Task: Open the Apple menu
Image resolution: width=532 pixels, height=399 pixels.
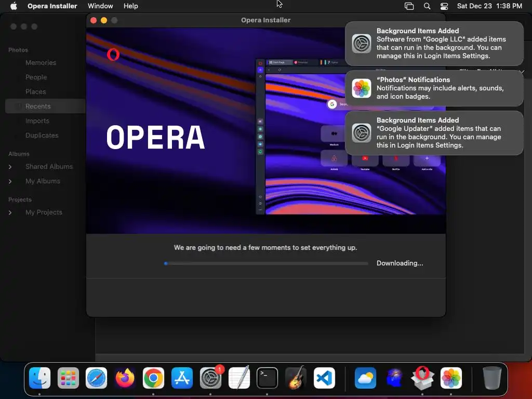Action: pyautogui.click(x=14, y=6)
